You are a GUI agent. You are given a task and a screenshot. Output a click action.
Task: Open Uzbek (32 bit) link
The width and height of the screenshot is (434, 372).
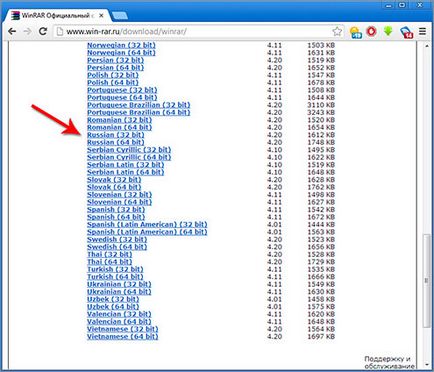(113, 299)
